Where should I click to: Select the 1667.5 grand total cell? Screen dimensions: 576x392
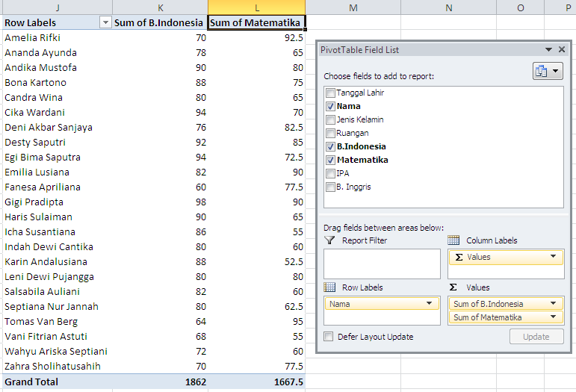(x=256, y=382)
